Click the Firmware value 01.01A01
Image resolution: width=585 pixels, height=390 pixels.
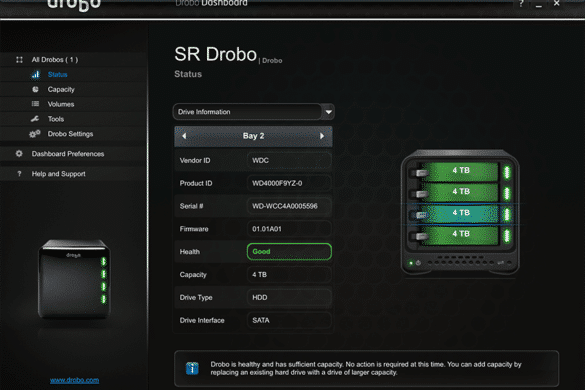[x=289, y=229]
